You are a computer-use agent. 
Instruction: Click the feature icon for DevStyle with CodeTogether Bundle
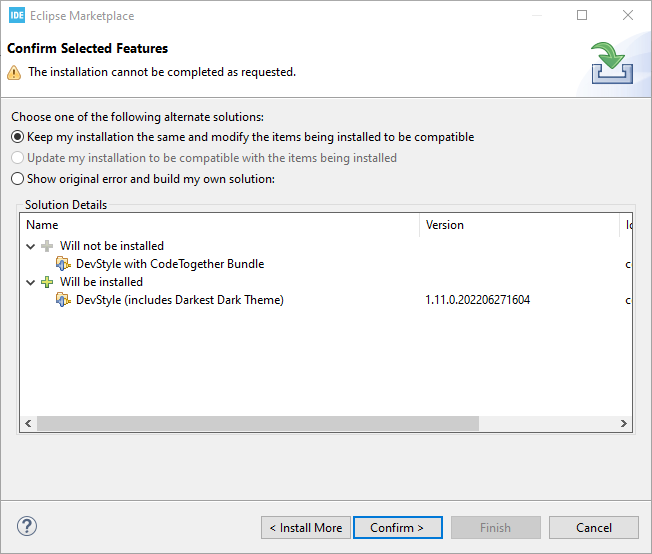coord(63,264)
